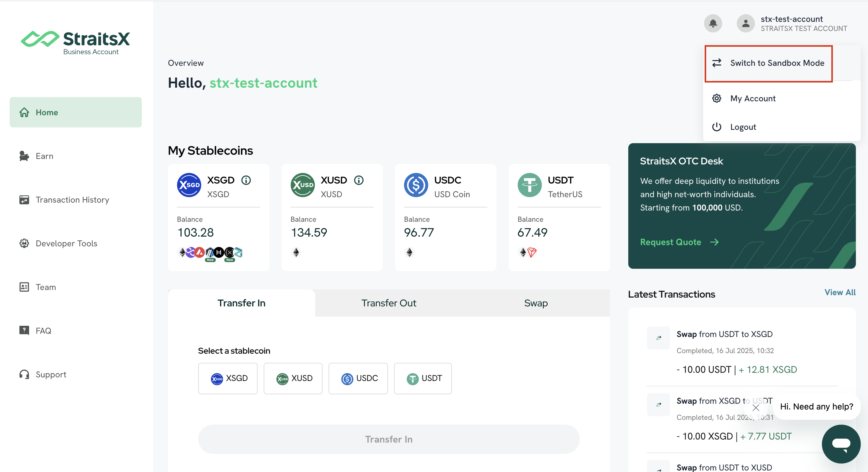Click the user avatar icon

pos(745,23)
